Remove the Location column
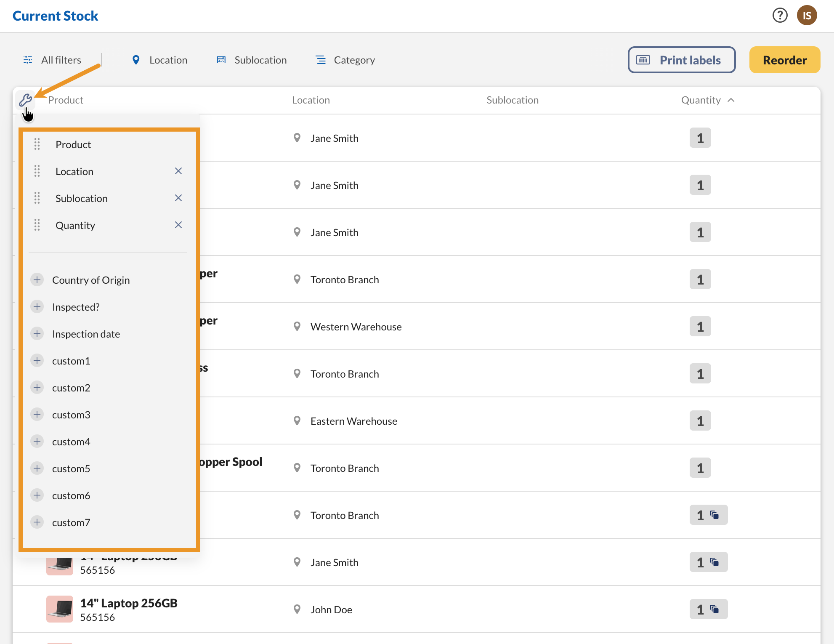Image resolution: width=834 pixels, height=644 pixels. [x=178, y=171]
